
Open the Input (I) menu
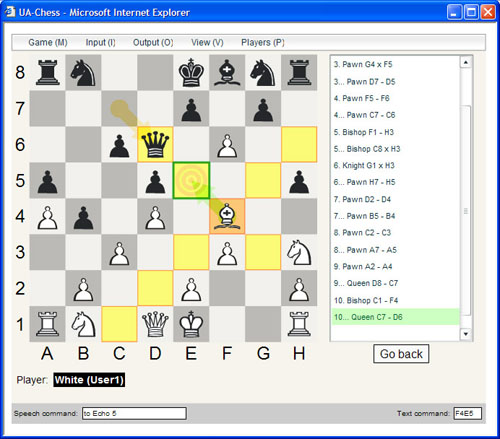pos(100,43)
